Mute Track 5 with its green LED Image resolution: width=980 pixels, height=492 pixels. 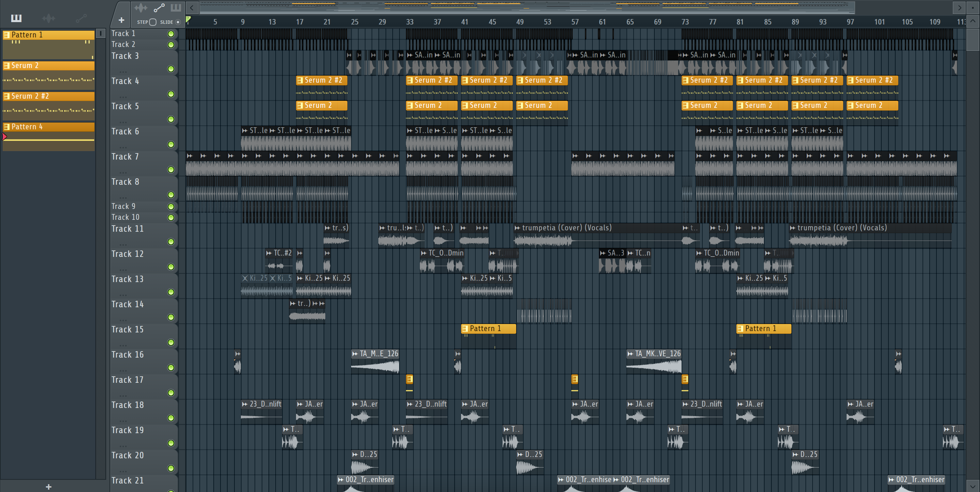[171, 119]
